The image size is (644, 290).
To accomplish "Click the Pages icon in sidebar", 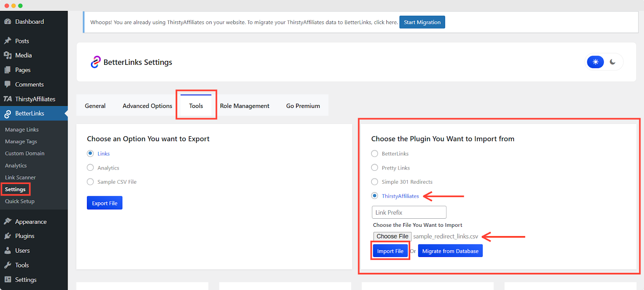I will [x=8, y=70].
